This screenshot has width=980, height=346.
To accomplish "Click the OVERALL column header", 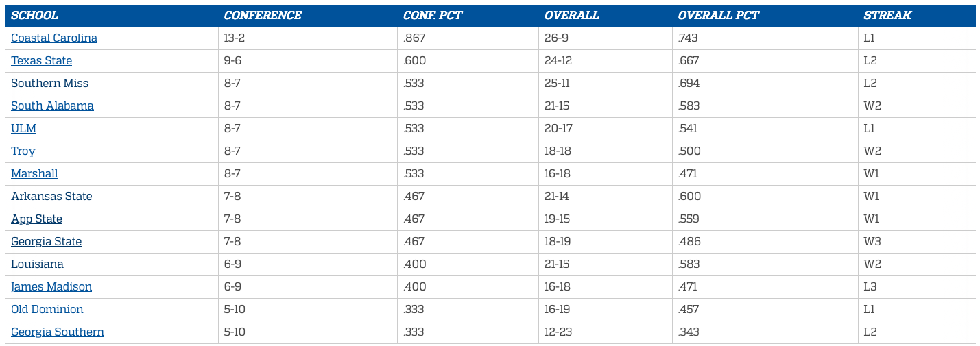I will coord(572,16).
